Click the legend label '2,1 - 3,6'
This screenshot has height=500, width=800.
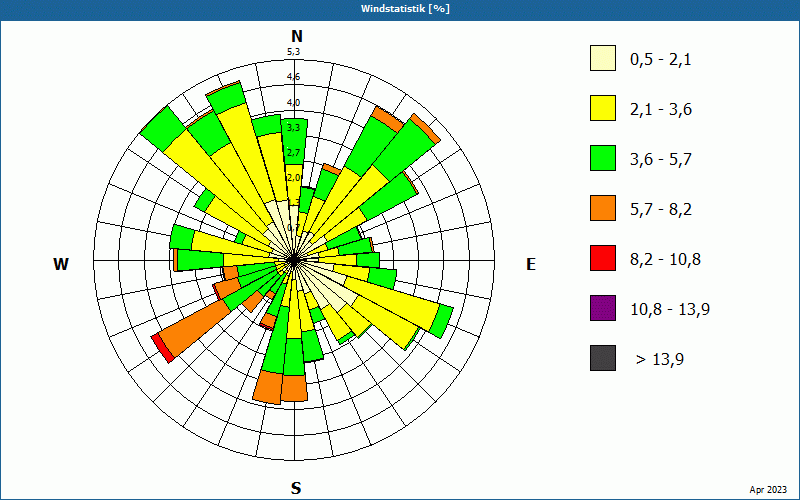coord(661,110)
